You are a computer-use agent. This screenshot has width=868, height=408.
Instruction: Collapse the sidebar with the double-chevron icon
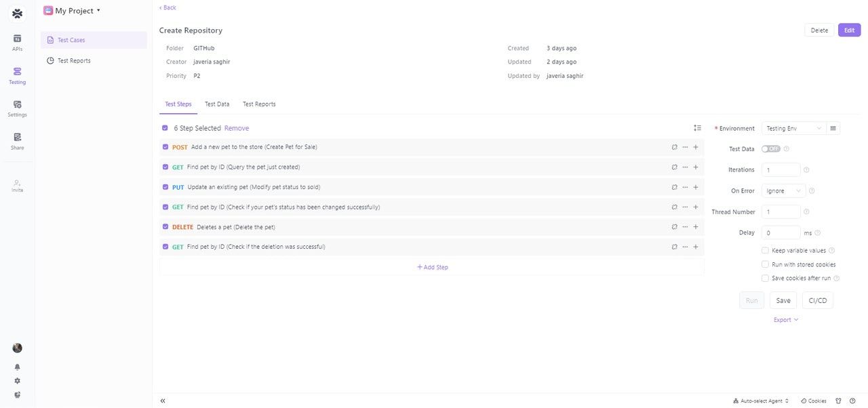163,401
